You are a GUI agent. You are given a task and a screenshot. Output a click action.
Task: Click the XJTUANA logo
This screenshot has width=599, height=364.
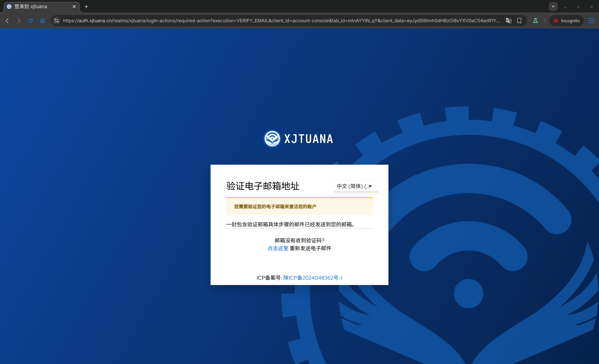299,139
